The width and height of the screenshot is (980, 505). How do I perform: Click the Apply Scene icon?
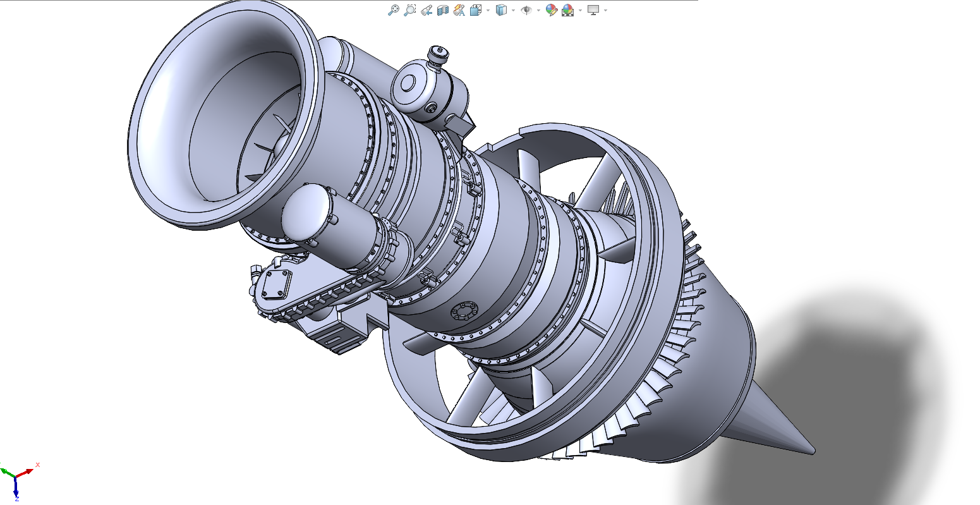click(567, 10)
